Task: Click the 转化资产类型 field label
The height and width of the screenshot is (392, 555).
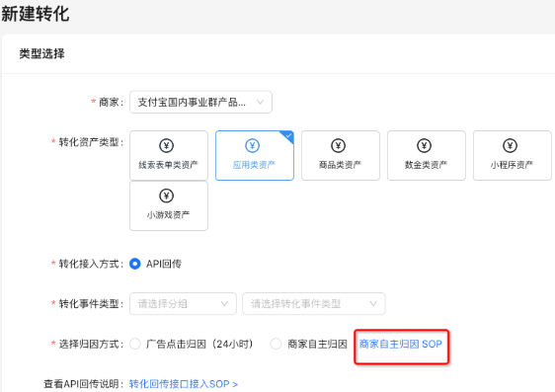Action: [89, 142]
